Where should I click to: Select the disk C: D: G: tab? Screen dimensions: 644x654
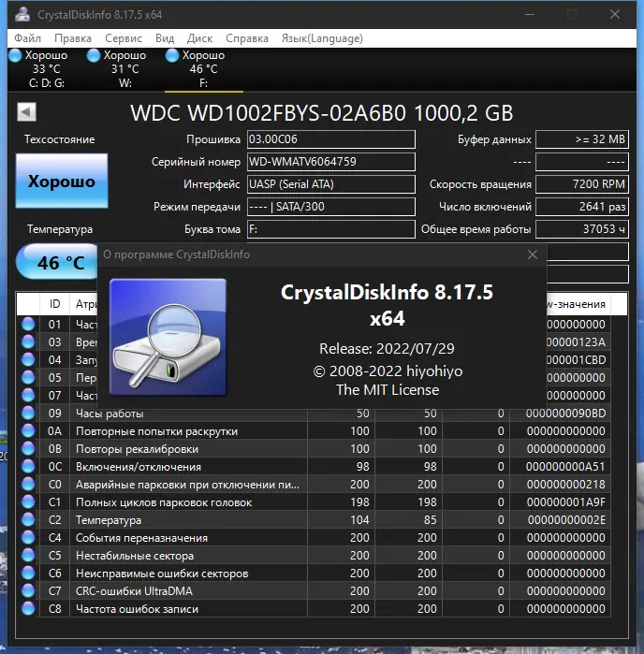pos(46,69)
